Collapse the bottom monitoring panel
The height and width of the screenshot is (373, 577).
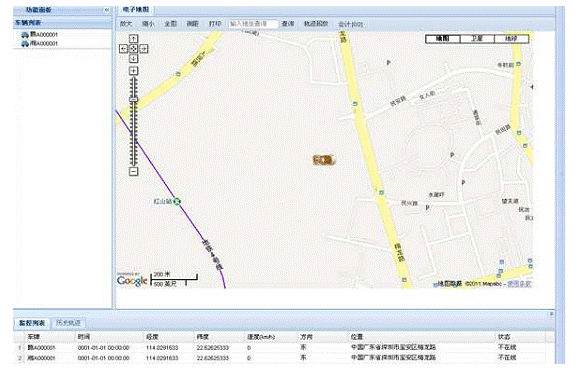click(551, 314)
